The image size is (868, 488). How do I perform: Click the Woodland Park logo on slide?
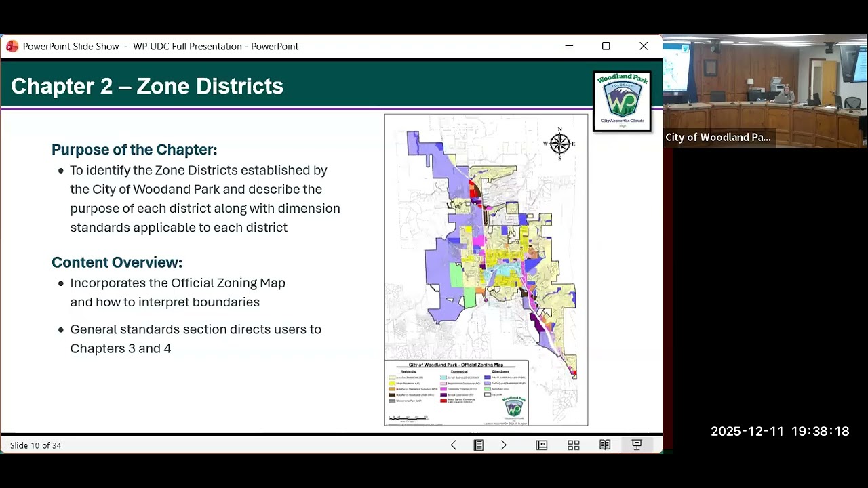[622, 101]
